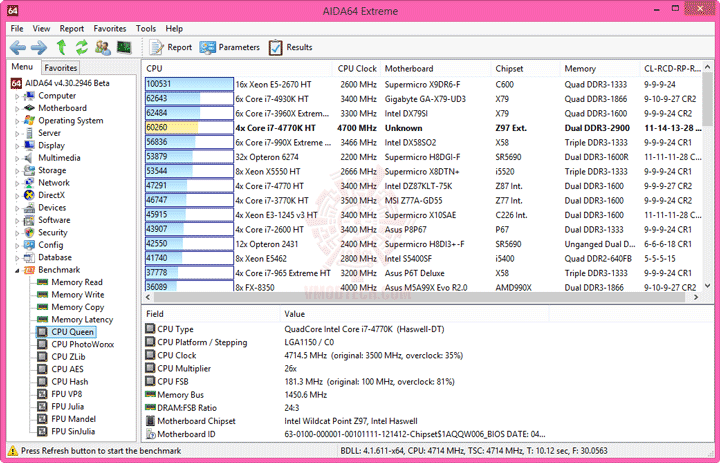Sort by the Memory column header
Viewport: 720px width, 463px height.
[x=599, y=68]
